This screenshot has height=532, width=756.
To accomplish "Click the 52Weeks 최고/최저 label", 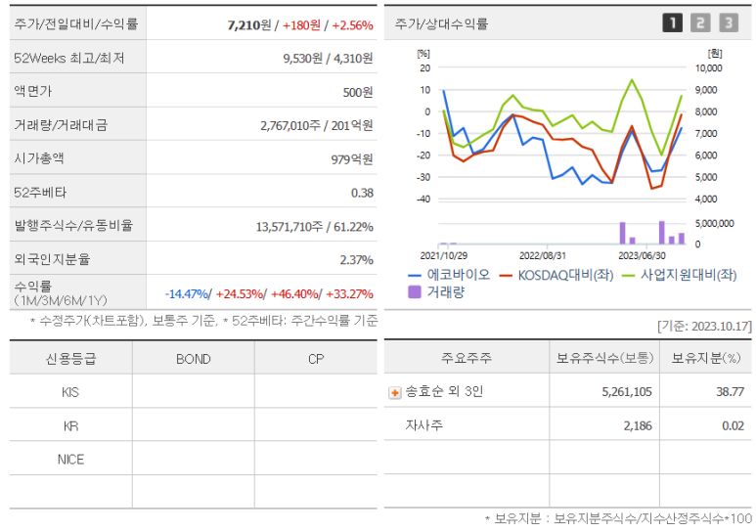I will (x=69, y=58).
